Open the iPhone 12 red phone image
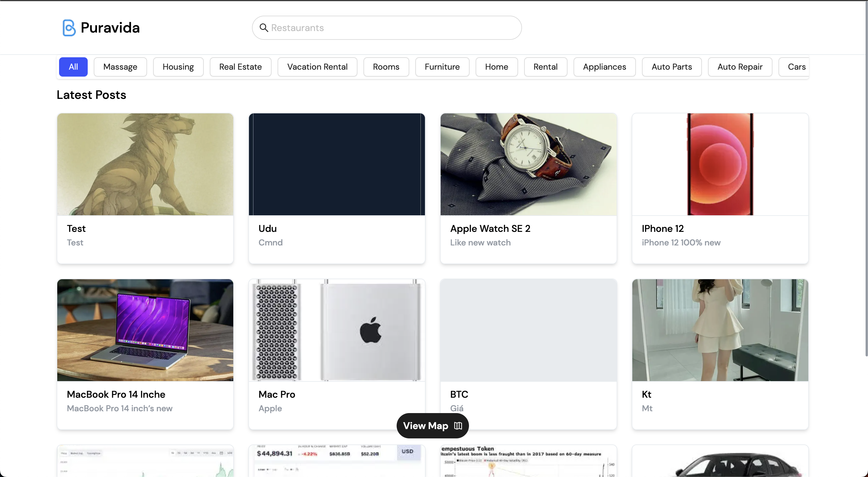Image resolution: width=868 pixels, height=477 pixels. [x=720, y=164]
